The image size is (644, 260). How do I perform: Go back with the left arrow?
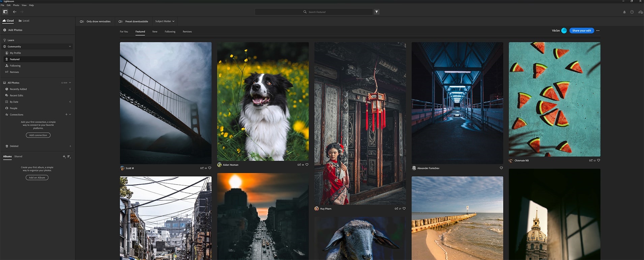[x=14, y=12]
